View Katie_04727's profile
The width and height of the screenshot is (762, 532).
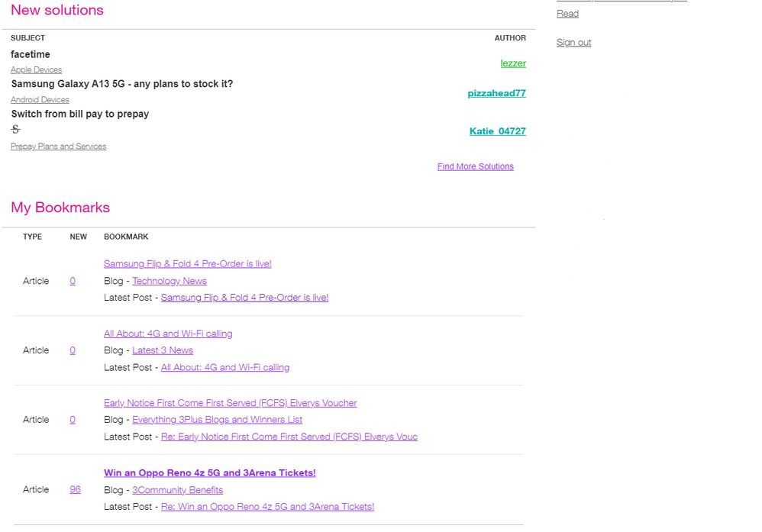click(497, 131)
